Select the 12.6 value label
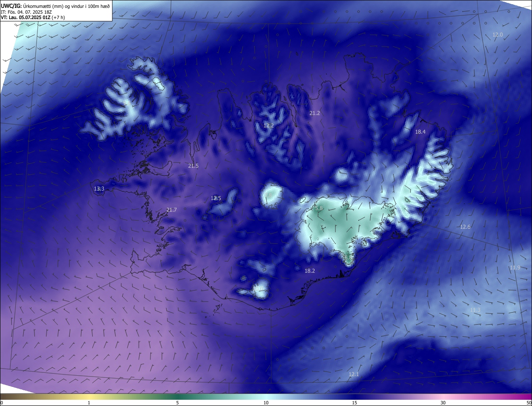532x406 pixels. [x=465, y=227]
